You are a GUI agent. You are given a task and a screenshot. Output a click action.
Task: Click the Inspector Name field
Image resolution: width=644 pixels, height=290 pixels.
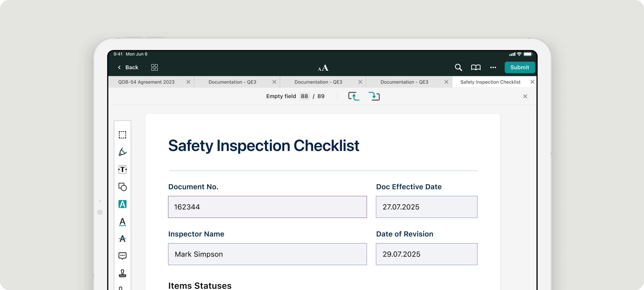(x=267, y=254)
